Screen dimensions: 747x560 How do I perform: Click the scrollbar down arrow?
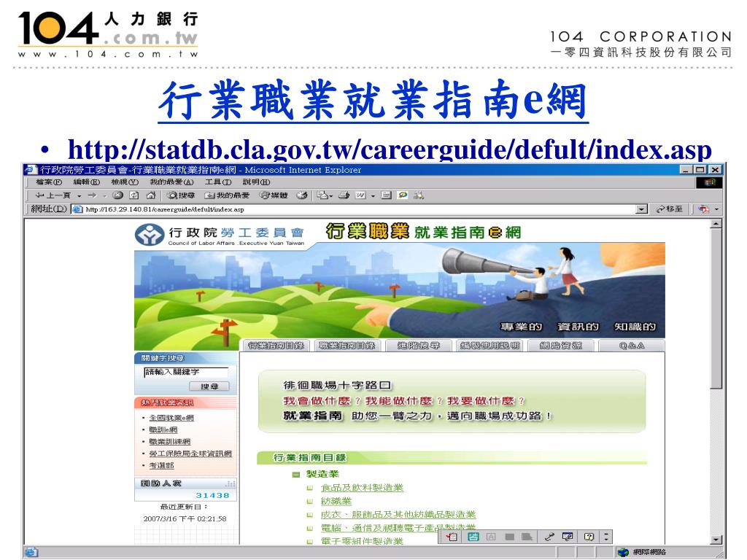pyautogui.click(x=716, y=540)
